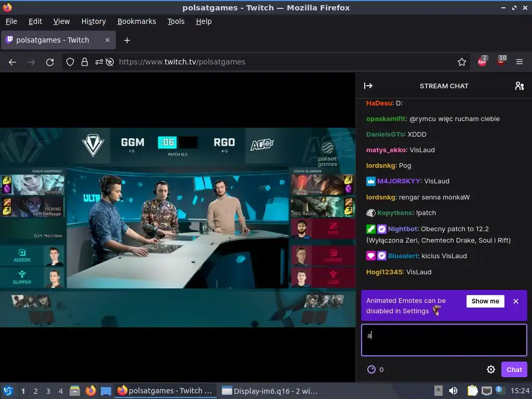
Task: Click Bluealert's pink badge icon
Action: [371, 256]
